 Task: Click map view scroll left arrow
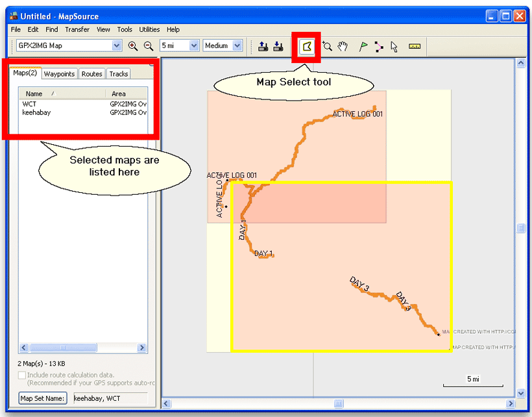click(x=166, y=404)
